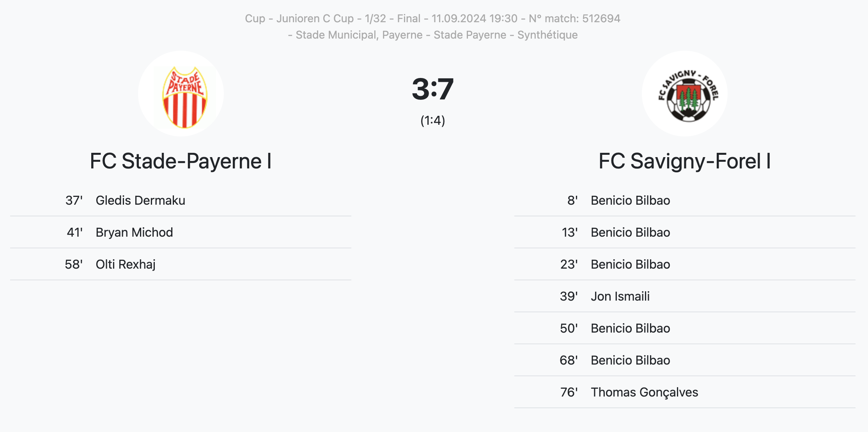Click Benicio Bilbao's 8' goal entry
The height and width of the screenshot is (432, 868).
[685, 200]
